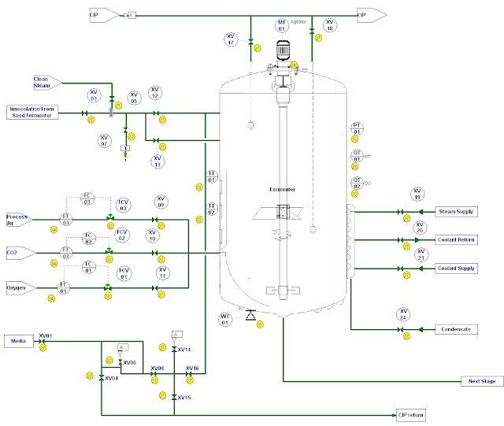This screenshot has height=426, width=504.
Task: Open the XV 20 valve bubble
Action: coord(420,228)
